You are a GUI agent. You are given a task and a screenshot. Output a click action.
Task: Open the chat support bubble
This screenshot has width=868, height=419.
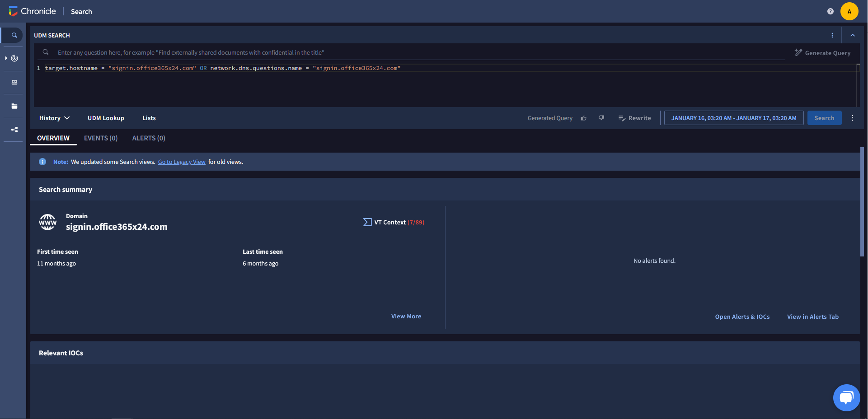[x=847, y=398]
